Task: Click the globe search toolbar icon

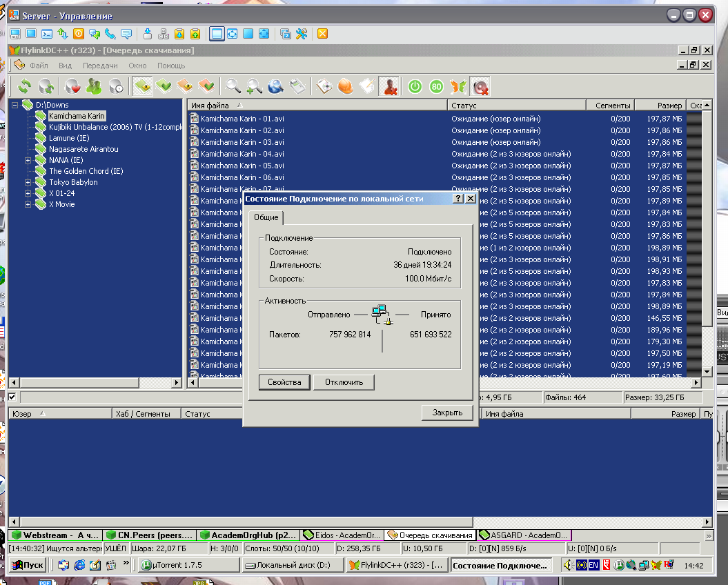Action: coord(275,86)
